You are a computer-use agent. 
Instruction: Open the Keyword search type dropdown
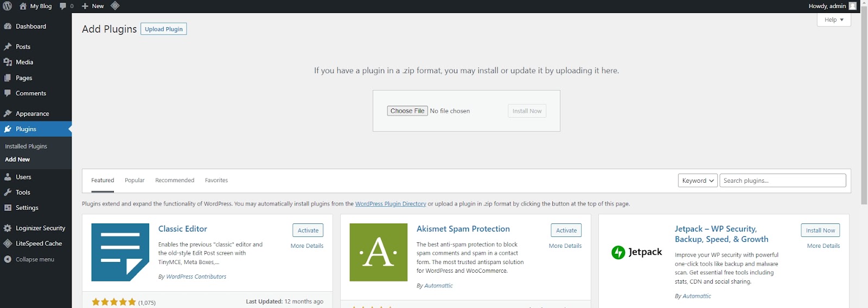(698, 181)
